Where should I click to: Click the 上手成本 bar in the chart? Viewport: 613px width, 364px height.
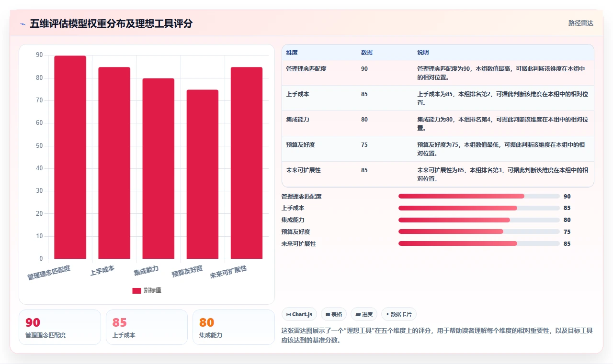[114, 163]
